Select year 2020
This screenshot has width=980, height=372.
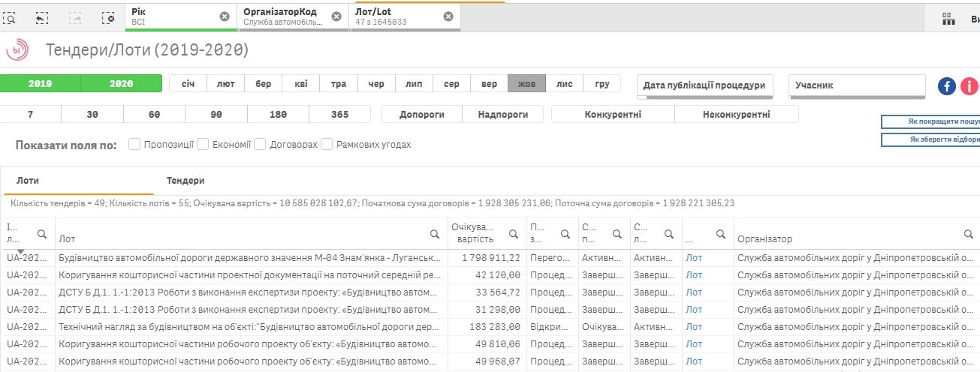(121, 83)
